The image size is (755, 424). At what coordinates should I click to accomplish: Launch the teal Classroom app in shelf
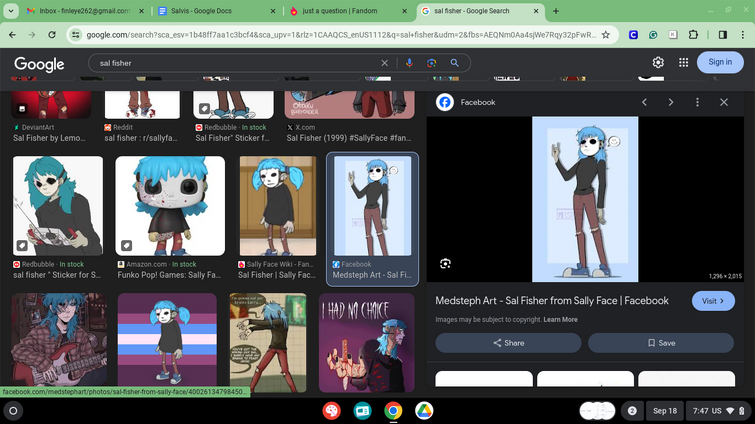click(362, 411)
